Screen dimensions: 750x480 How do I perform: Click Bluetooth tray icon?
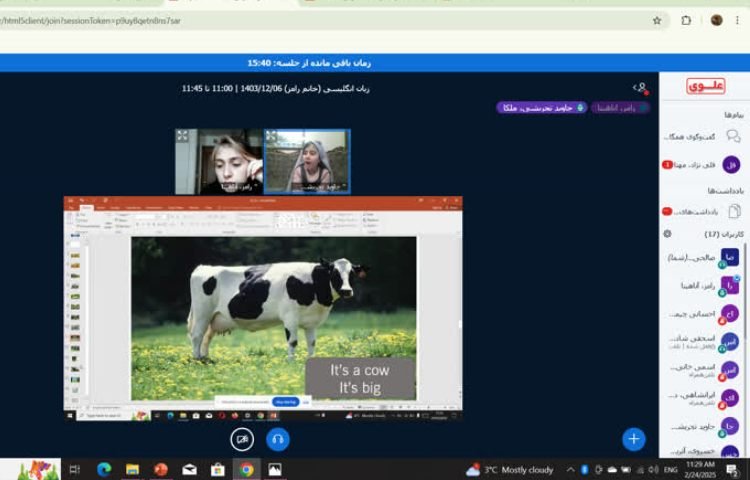click(584, 470)
